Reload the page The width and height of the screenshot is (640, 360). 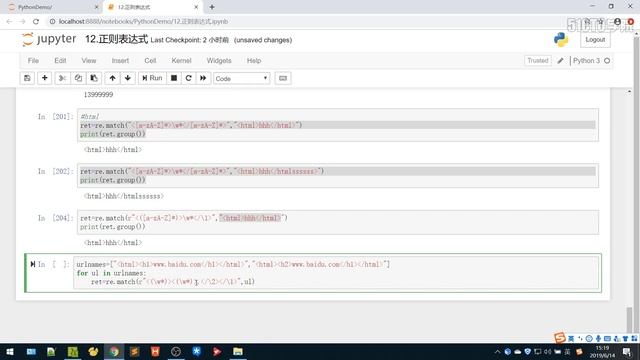36,22
